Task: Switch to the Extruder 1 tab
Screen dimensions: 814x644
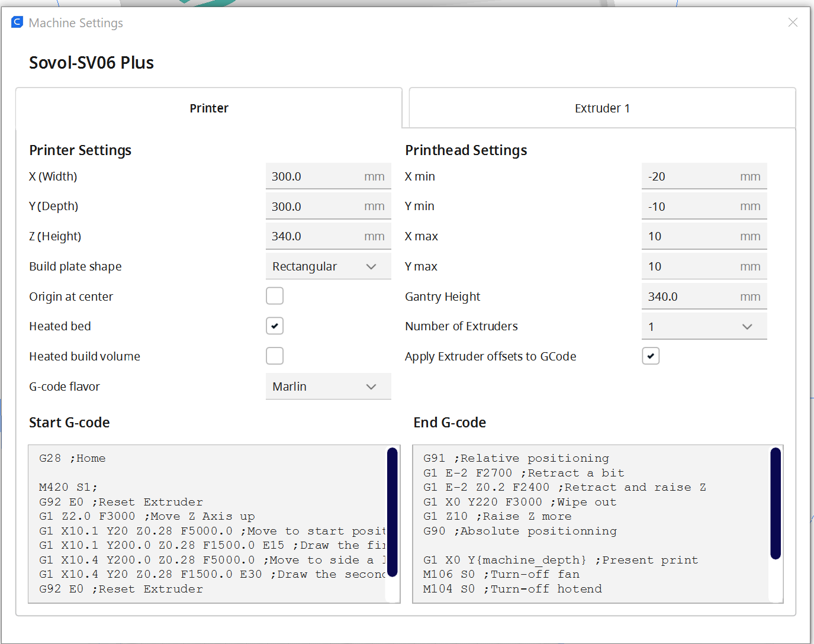Action: point(602,108)
